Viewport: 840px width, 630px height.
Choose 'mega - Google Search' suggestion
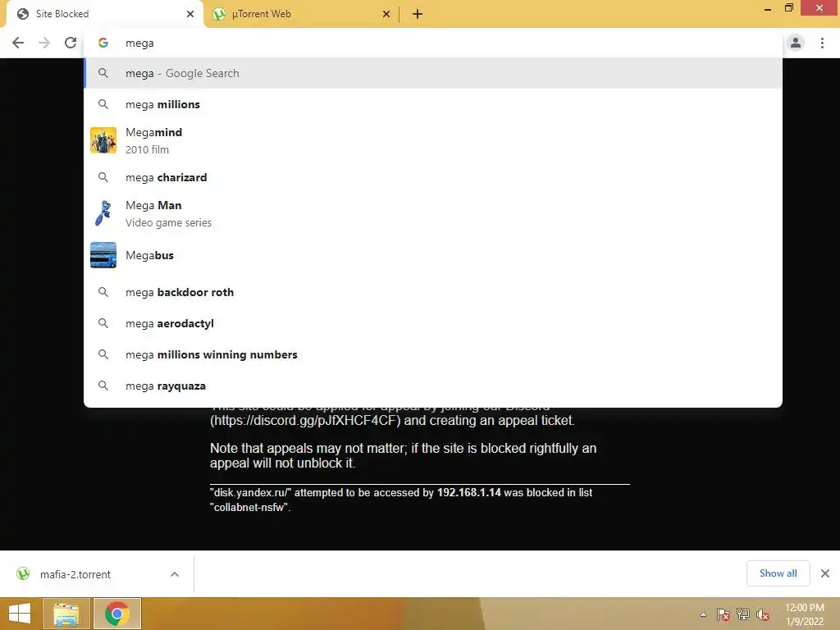pos(433,73)
